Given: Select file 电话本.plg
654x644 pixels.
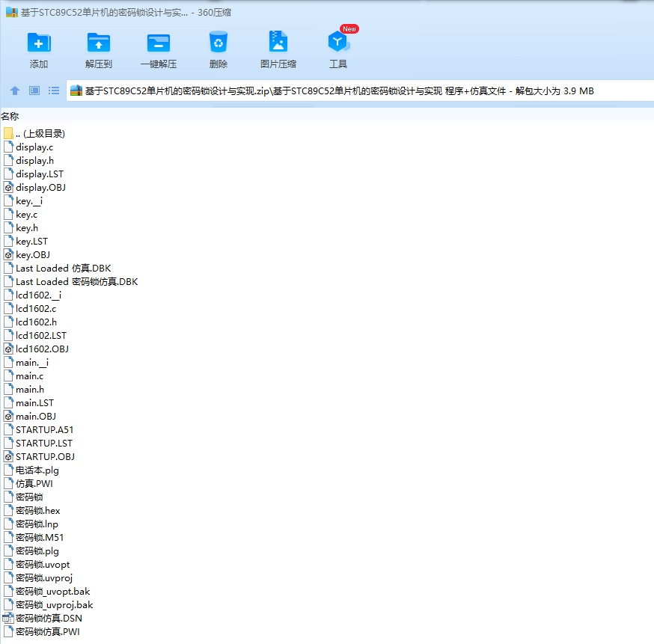Looking at the screenshot, I should pyautogui.click(x=37, y=470).
